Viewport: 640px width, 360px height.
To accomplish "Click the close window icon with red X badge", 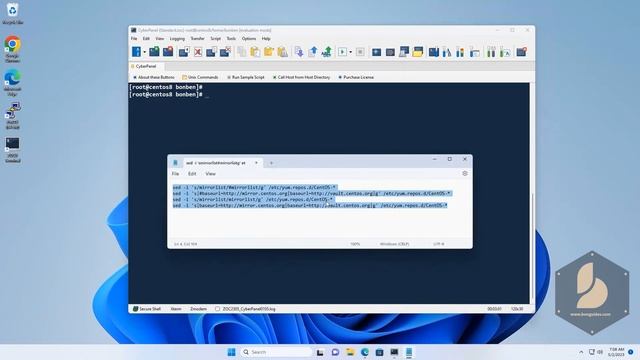I will point(225,52).
